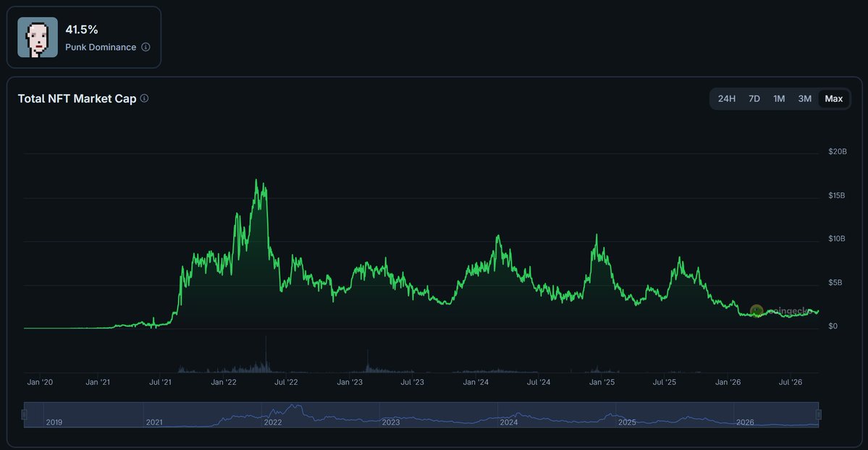Click the $0 axis label

833,326
